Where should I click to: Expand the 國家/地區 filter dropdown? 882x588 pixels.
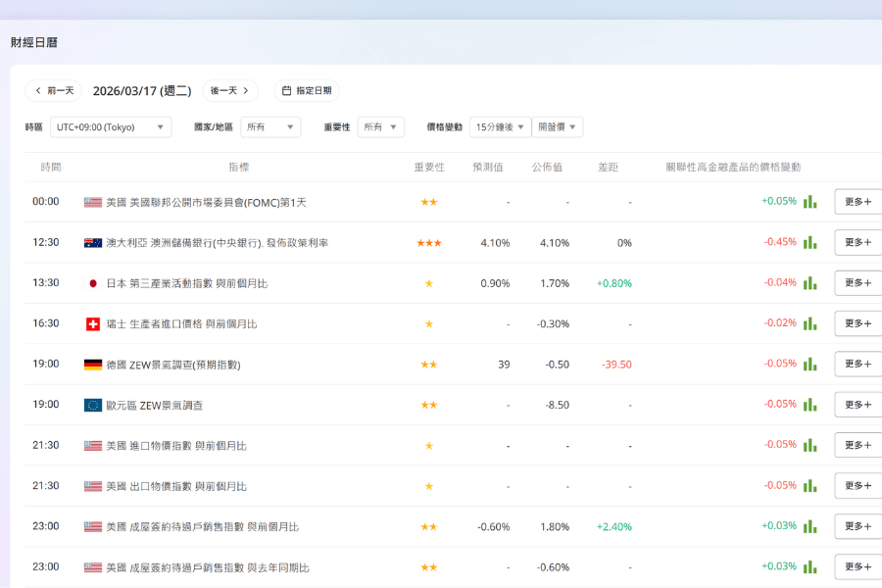pos(270,127)
